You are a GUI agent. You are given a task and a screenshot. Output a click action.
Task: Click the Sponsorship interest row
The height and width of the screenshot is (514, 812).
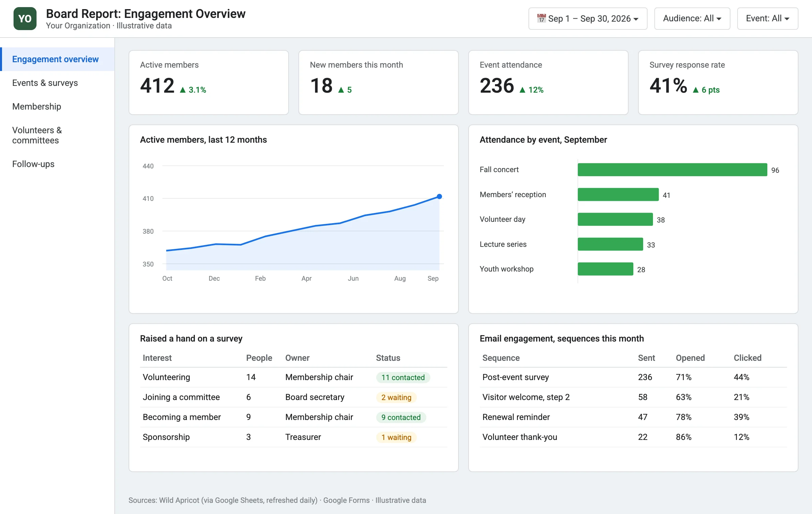pos(294,437)
